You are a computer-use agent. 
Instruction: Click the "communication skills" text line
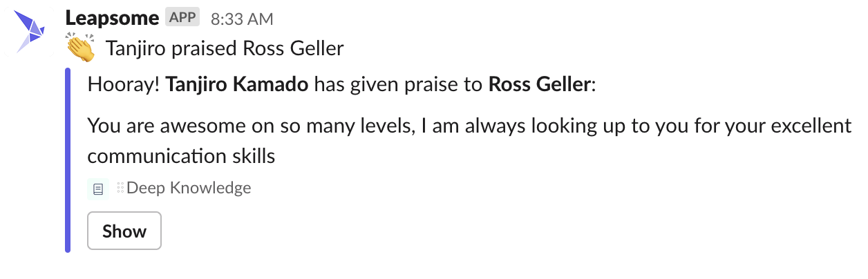coord(182,157)
